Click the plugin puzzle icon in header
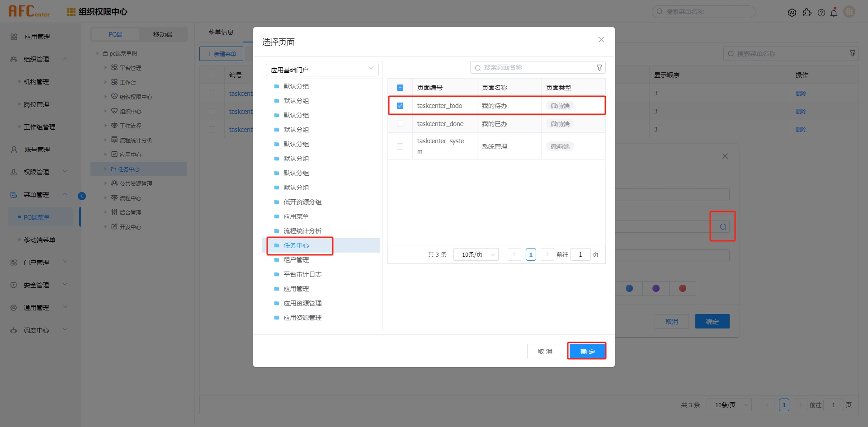Image resolution: width=868 pixels, height=427 pixels. pos(808,13)
